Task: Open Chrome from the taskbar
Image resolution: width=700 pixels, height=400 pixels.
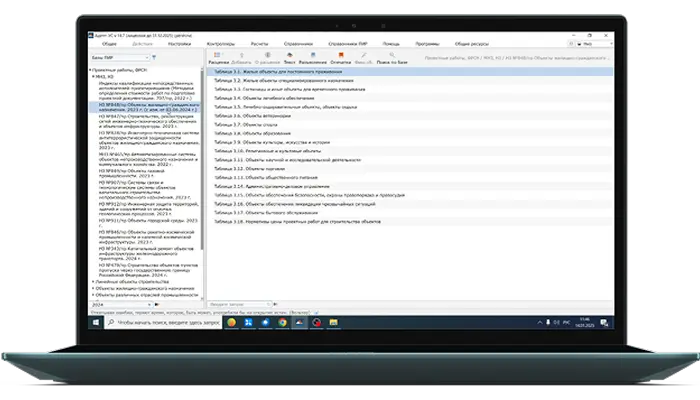Action: click(x=282, y=322)
